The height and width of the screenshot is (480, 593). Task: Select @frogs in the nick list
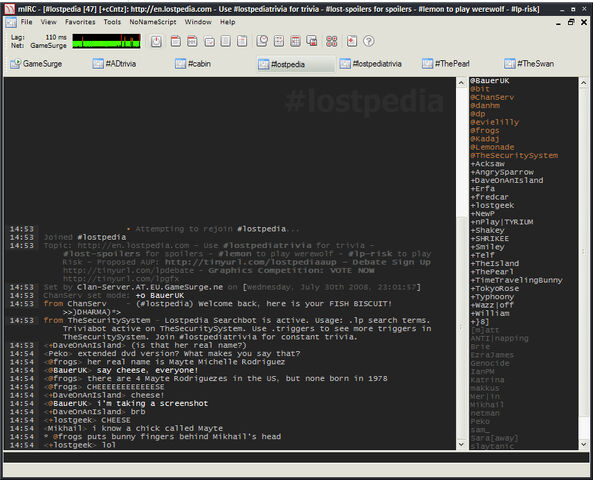coord(484,130)
